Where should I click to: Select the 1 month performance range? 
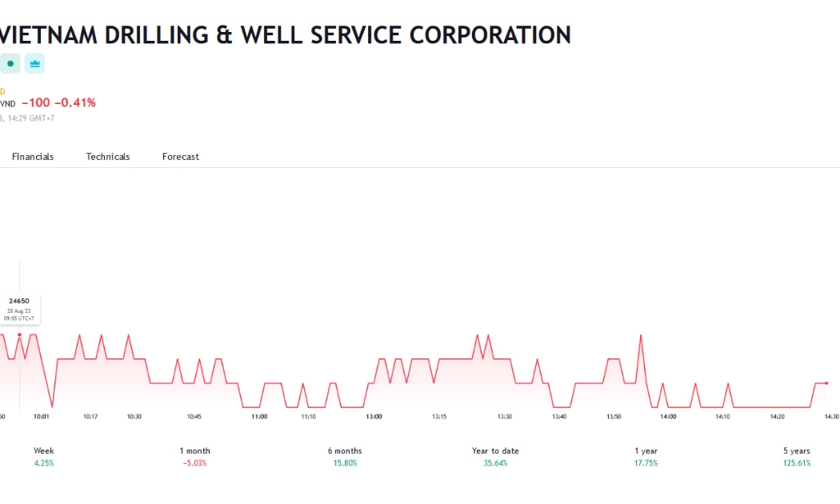click(x=194, y=457)
